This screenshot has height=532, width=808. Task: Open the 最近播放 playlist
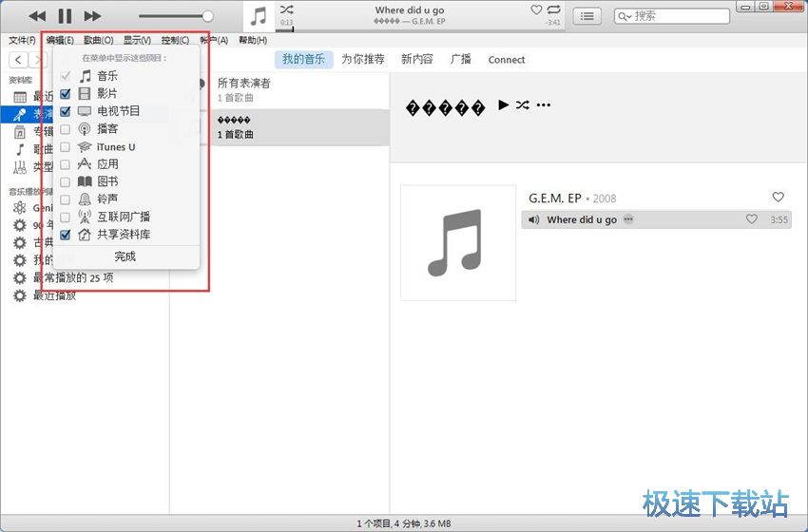tap(54, 295)
